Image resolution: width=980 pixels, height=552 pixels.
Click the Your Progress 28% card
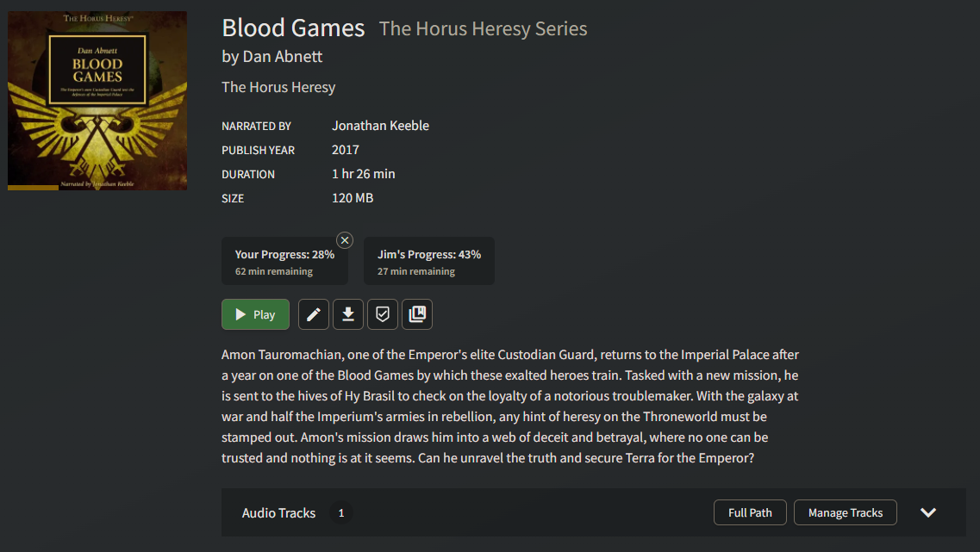[284, 261]
